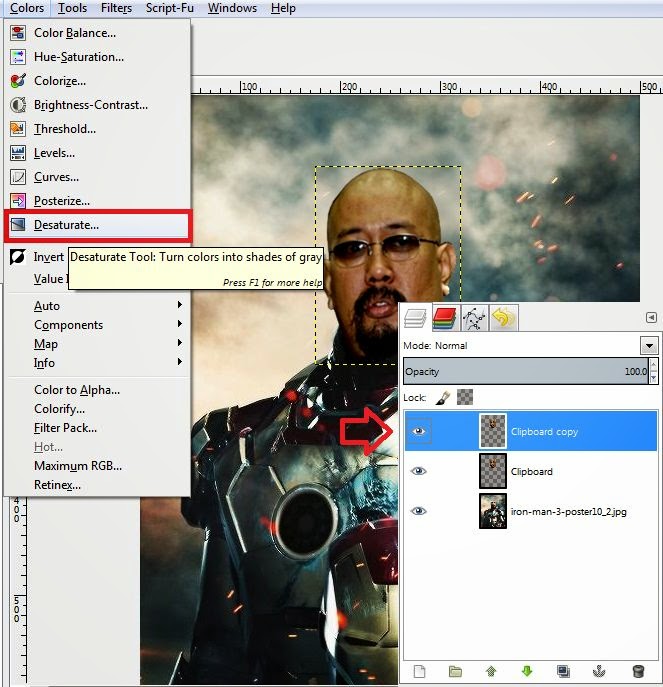
Task: Select the Clipboard copy layer thumbnail
Action: 493,431
